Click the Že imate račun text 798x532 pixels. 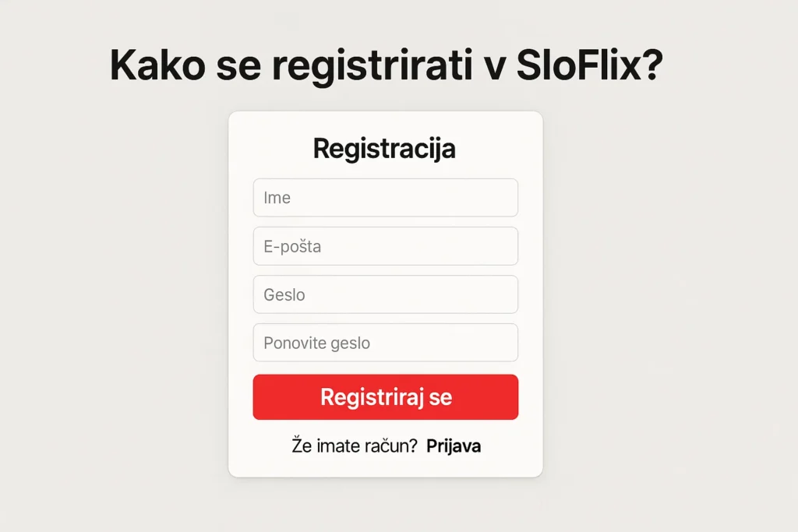tap(355, 446)
